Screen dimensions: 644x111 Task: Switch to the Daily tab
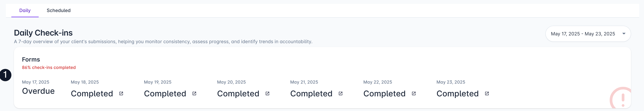click(25, 11)
